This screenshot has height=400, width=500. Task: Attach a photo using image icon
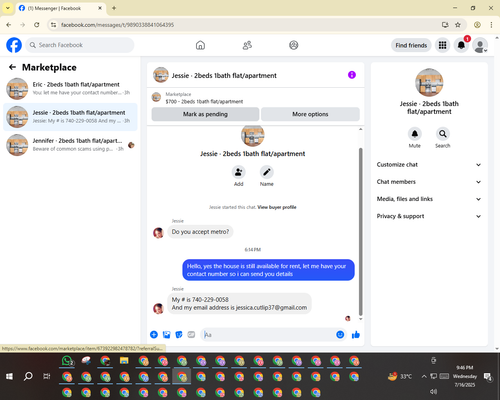click(166, 335)
